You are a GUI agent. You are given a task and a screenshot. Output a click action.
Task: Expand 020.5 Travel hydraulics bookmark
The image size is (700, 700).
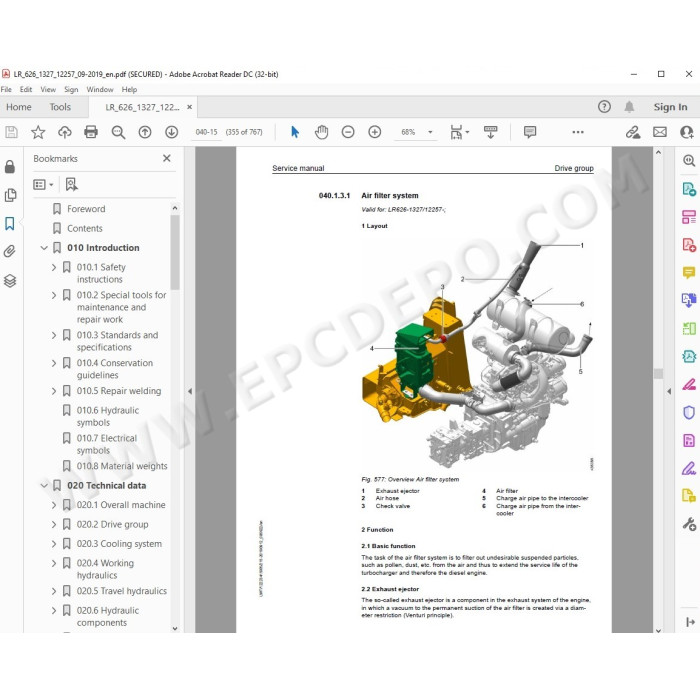coord(54,591)
